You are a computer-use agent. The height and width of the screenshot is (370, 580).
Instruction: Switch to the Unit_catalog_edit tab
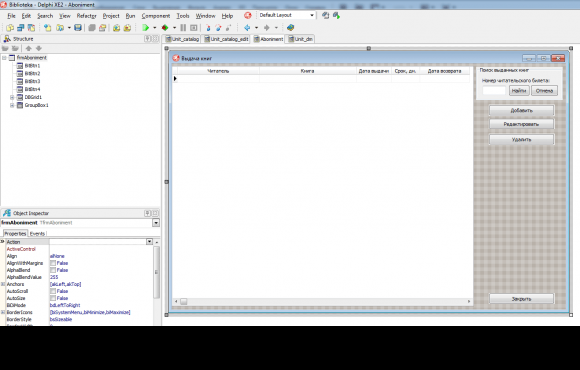226,39
